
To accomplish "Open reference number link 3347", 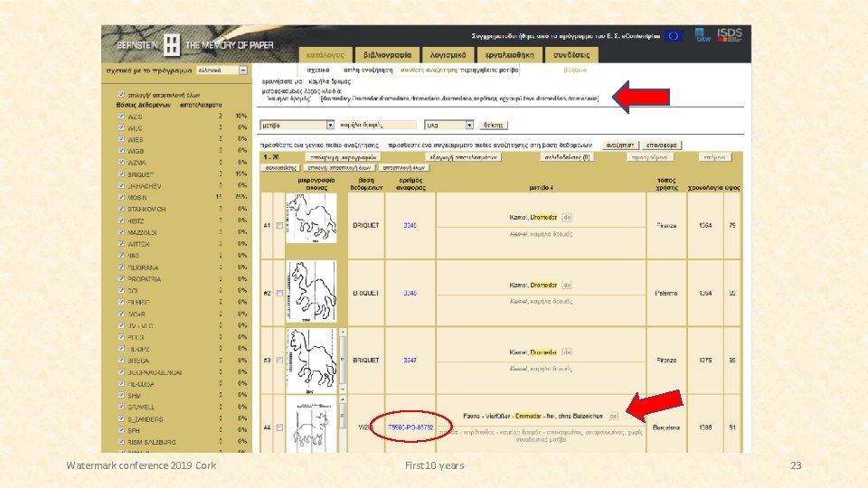I will coord(410,361).
